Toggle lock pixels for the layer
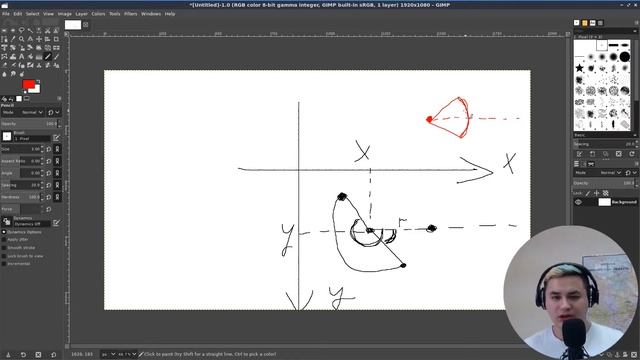640x360 pixels. 588,193
